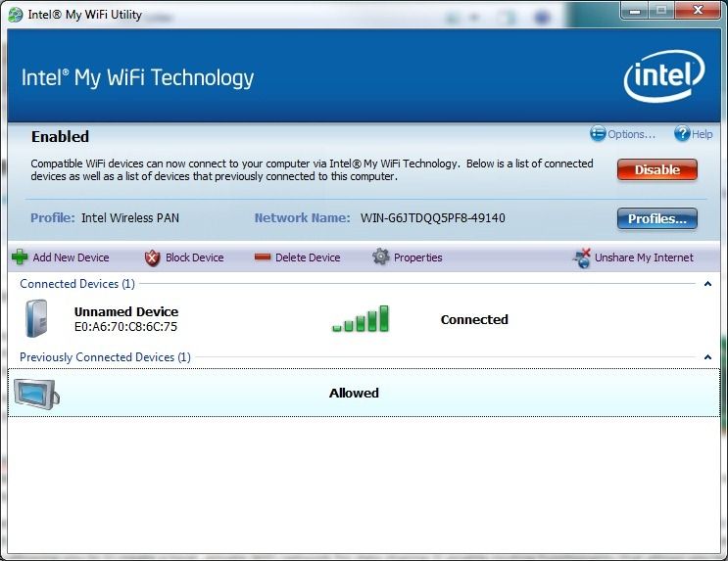Click the Allowed status text
Screen dimensions: 728x561
(x=354, y=393)
